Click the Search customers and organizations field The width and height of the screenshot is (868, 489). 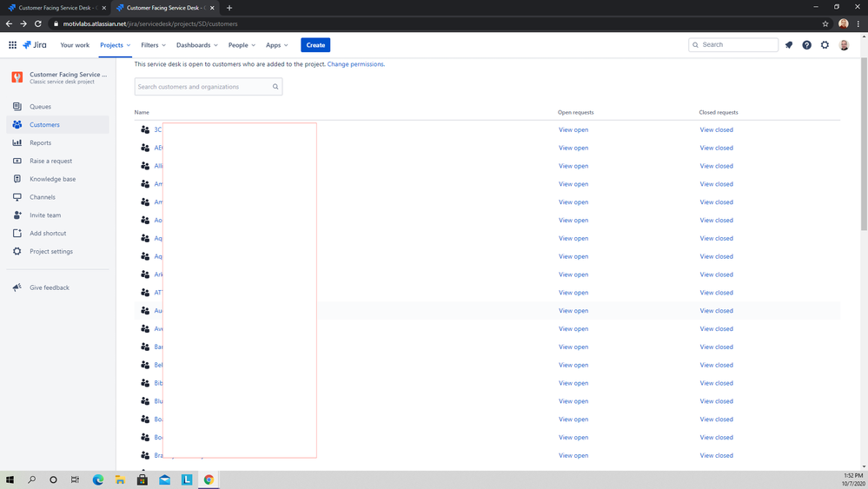point(209,87)
